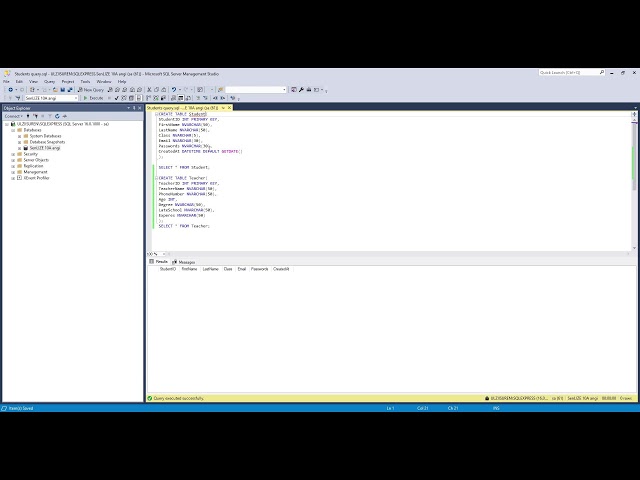Viewport: 640px width, 480px height.
Task: Click the FirstName column header in results
Action: tap(189, 269)
